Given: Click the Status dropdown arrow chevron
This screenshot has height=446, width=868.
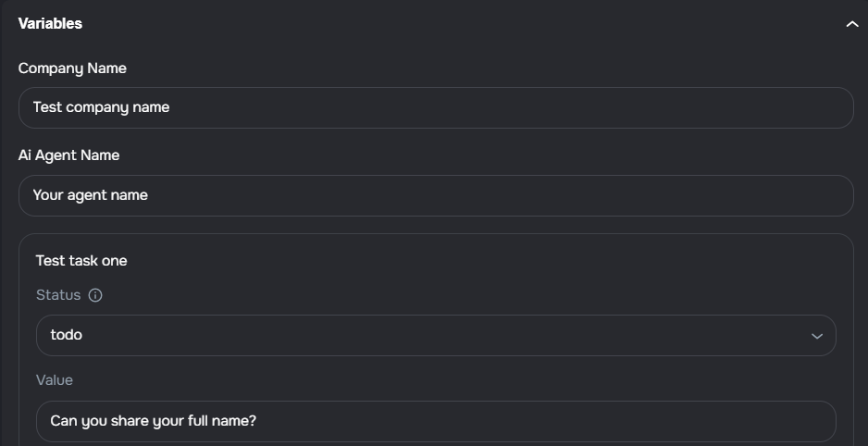Looking at the screenshot, I should 817,336.
